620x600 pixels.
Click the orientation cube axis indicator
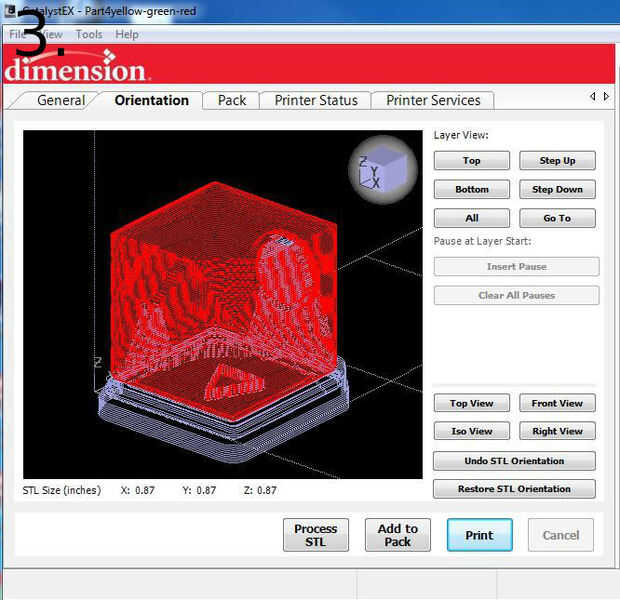[382, 170]
